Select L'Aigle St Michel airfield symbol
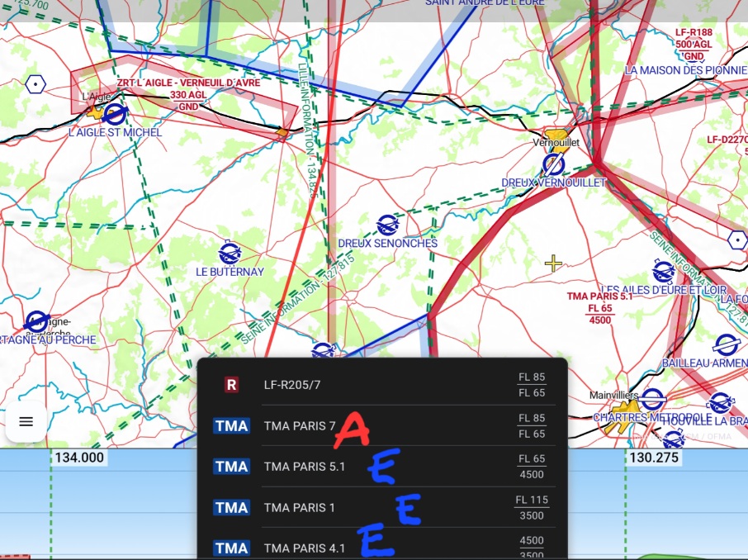Screen dimensions: 748x560 pos(115,113)
